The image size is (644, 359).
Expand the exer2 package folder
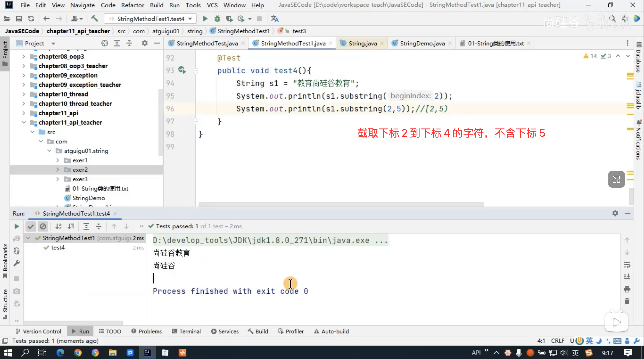(x=58, y=170)
